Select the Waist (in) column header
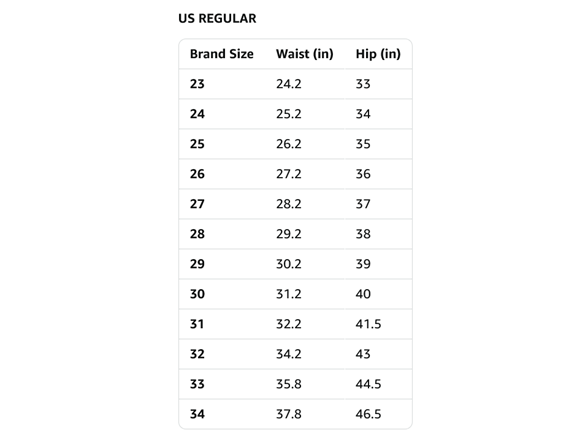588x441 pixels. 304,54
